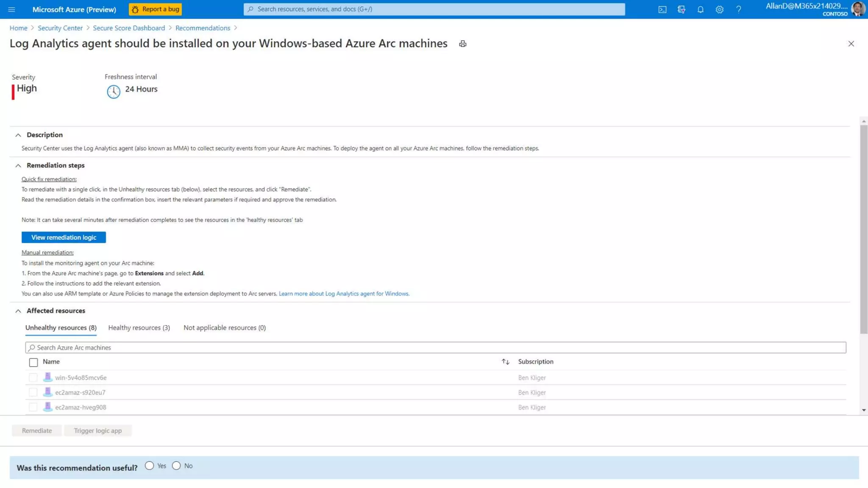Open Cloud Shell from top bar
The image size is (868, 488).
tap(662, 9)
